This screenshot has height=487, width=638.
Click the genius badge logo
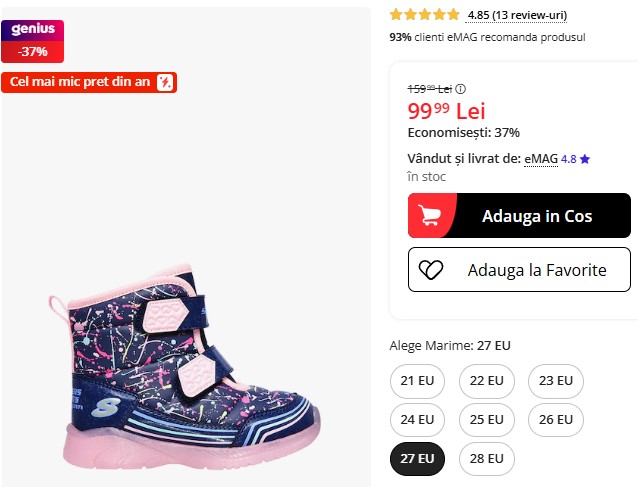point(33,30)
